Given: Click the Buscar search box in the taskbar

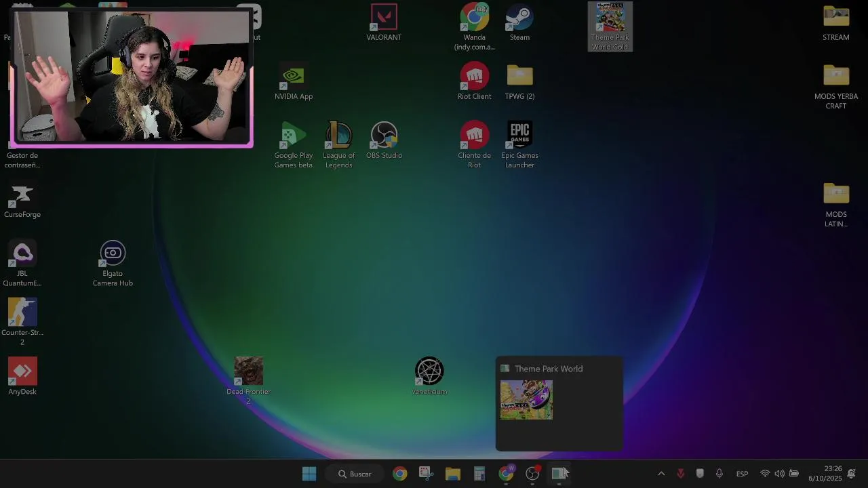Looking at the screenshot, I should tap(355, 474).
